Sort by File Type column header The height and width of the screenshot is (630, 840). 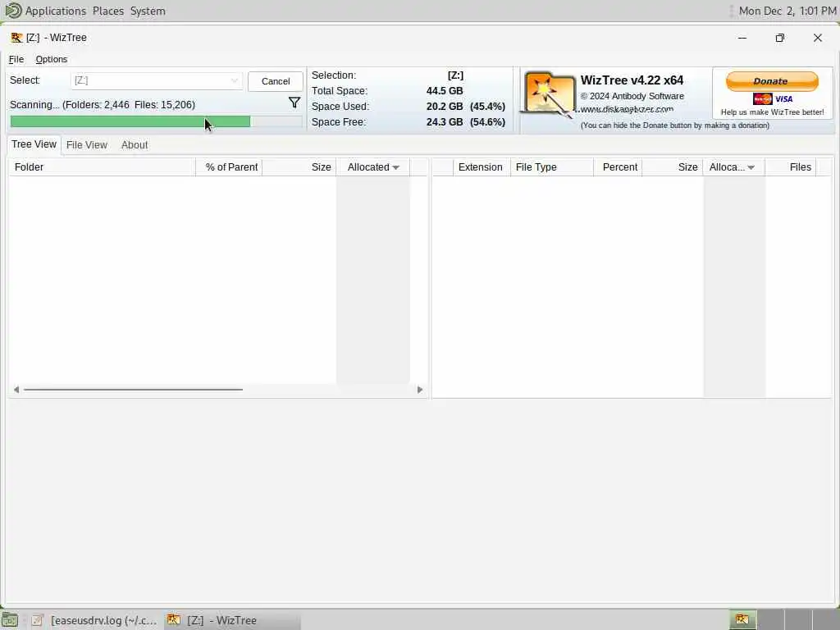click(x=552, y=167)
